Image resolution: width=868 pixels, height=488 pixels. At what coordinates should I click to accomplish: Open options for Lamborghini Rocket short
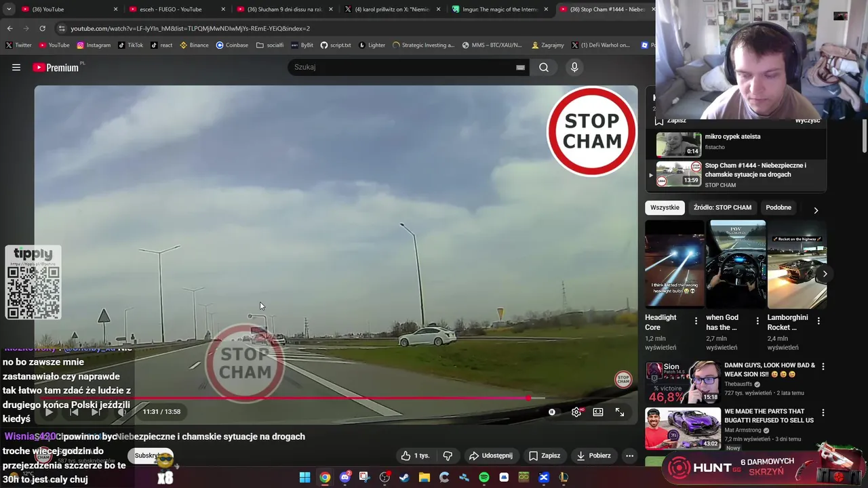pyautogui.click(x=818, y=321)
